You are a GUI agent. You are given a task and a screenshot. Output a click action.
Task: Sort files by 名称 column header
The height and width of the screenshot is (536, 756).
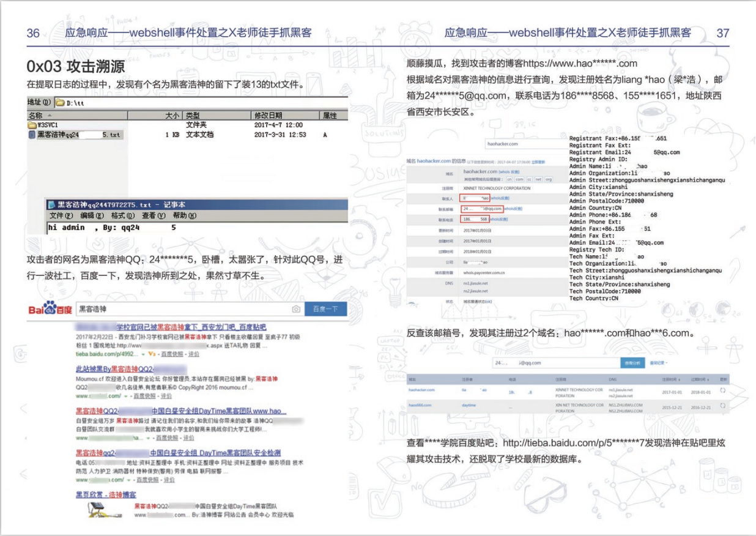pyautogui.click(x=37, y=116)
